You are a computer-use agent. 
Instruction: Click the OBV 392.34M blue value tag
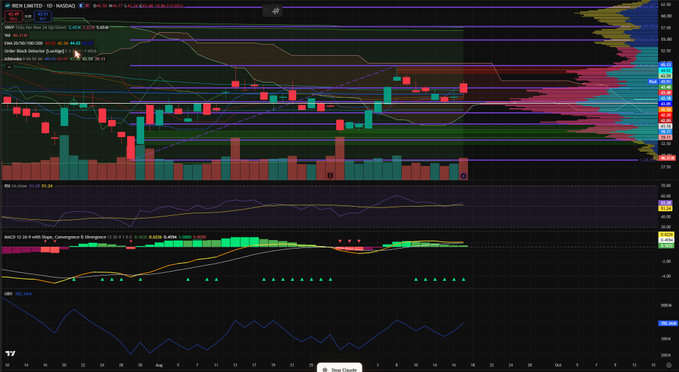point(667,323)
